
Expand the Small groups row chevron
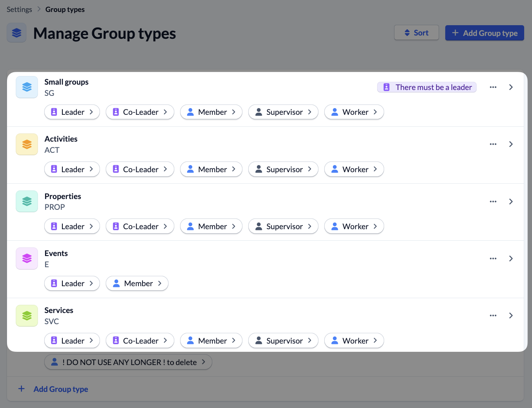pos(511,87)
